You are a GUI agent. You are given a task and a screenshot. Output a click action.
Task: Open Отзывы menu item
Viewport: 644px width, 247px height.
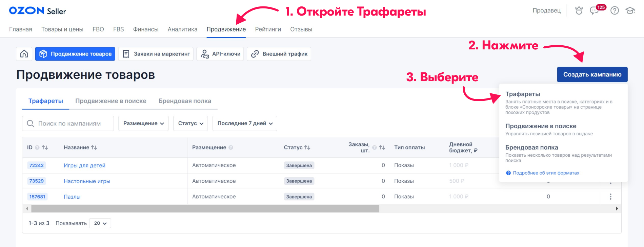301,29
